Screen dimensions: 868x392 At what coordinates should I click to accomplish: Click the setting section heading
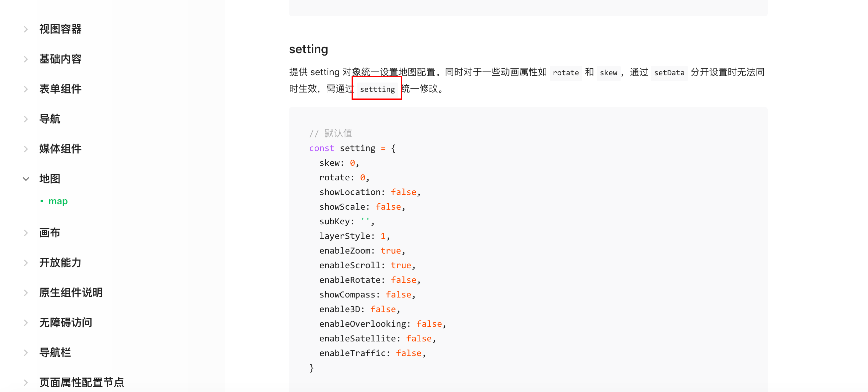coord(308,49)
